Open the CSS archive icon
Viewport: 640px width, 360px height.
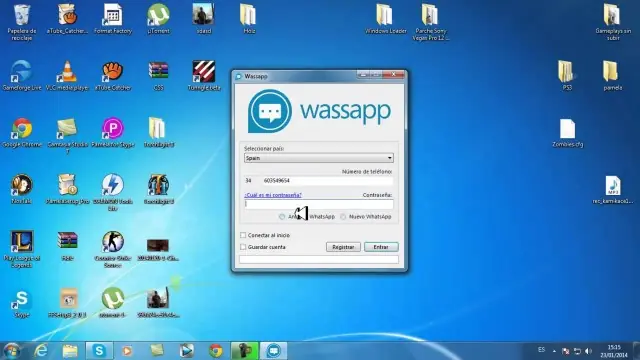158,75
